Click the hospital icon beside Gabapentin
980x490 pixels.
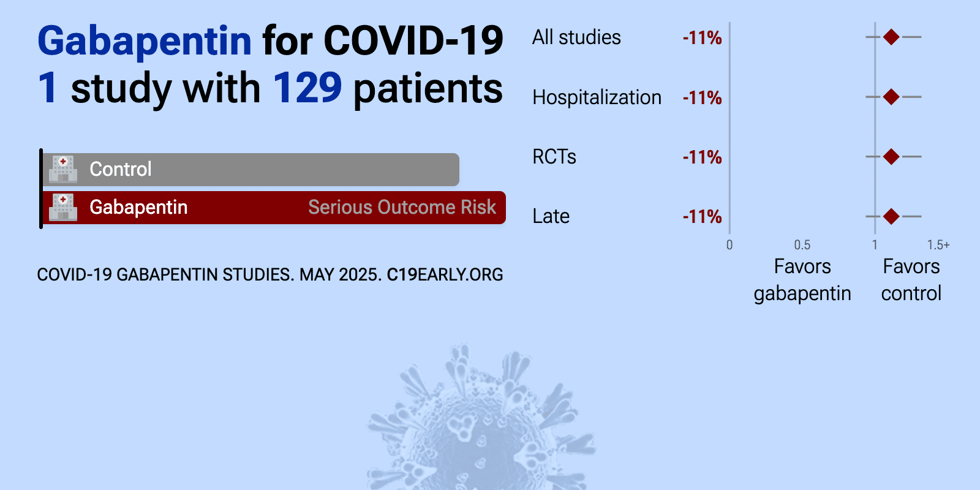(x=63, y=207)
